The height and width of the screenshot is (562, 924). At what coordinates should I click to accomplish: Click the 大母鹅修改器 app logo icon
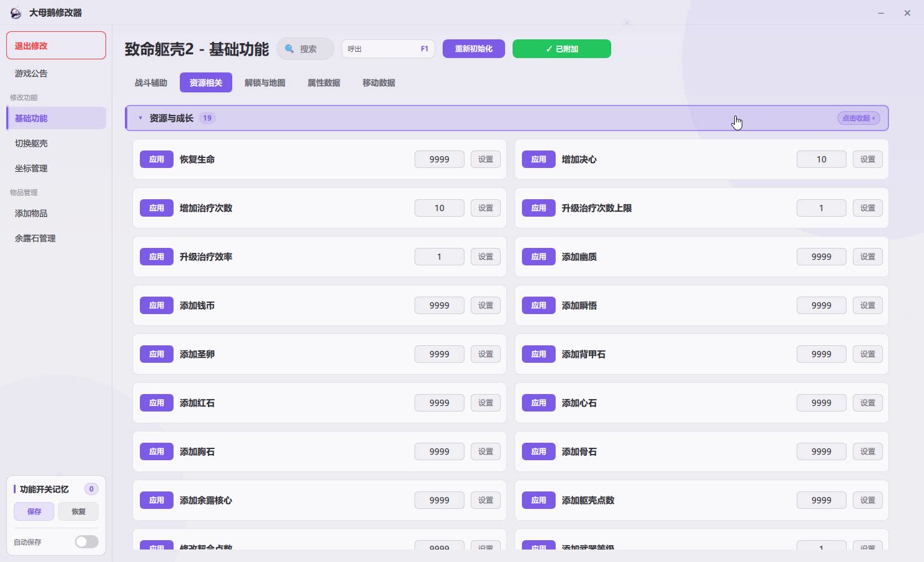pos(16,12)
